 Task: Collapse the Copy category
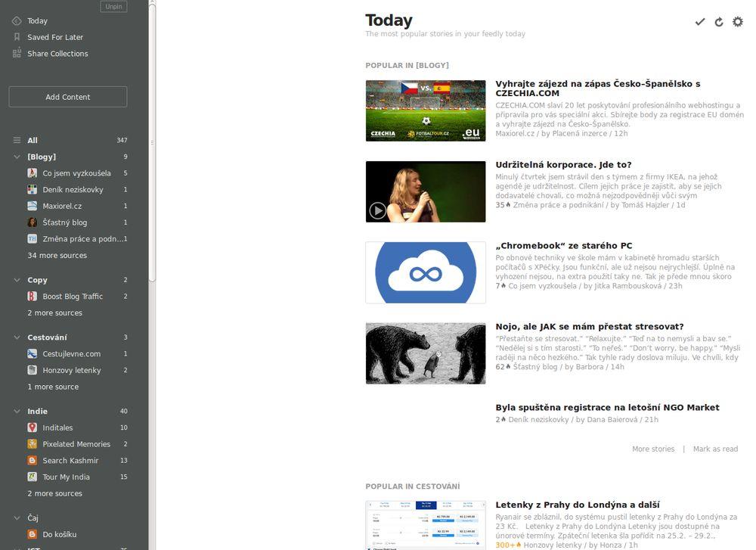pyautogui.click(x=17, y=280)
